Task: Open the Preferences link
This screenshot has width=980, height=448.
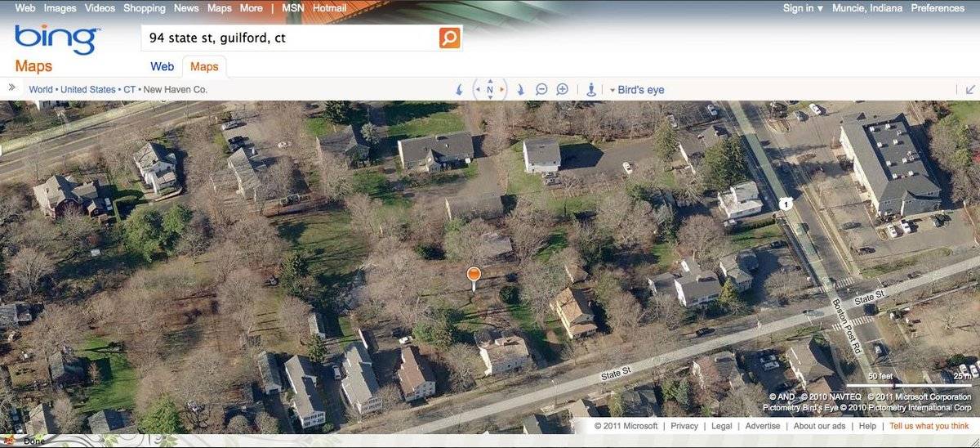Action: (938, 8)
